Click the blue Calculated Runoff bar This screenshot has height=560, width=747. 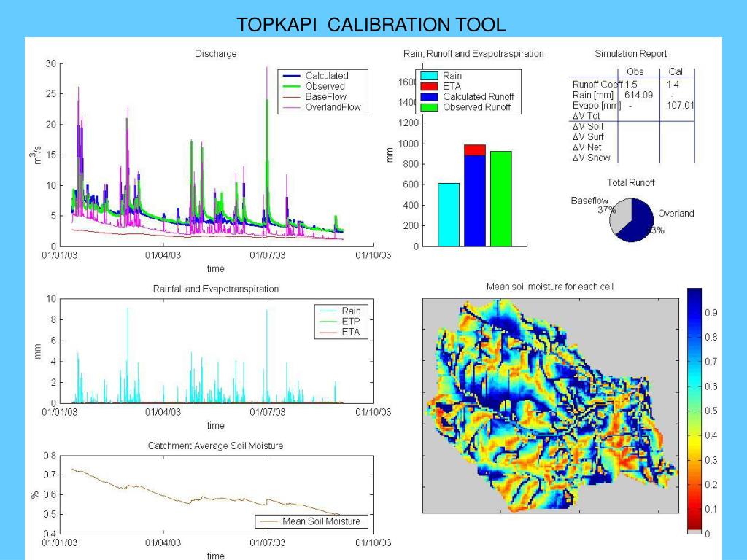[474, 201]
